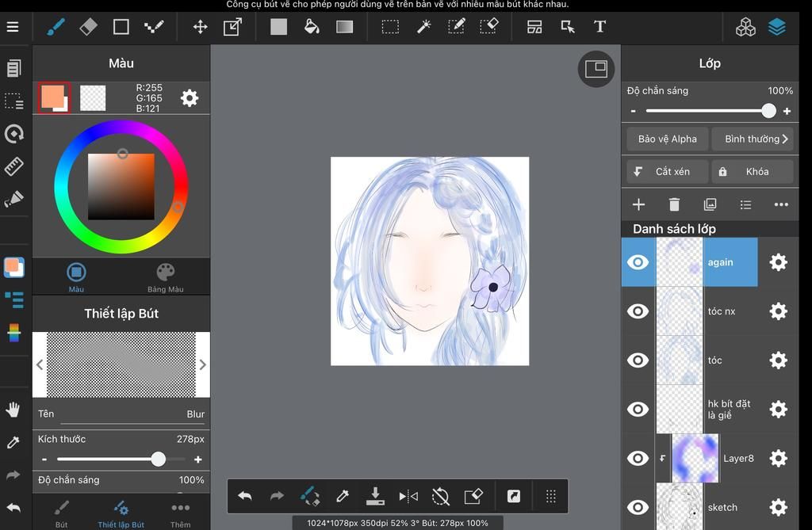Select the selection pen tool
812x530 pixels.
[x=456, y=26]
